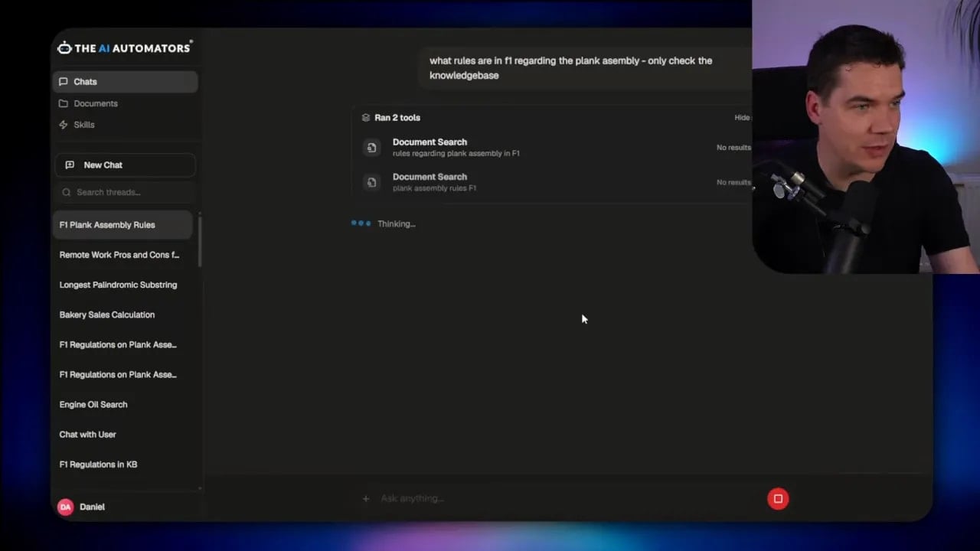Start a New Chat
The width and height of the screenshot is (980, 551).
point(126,165)
